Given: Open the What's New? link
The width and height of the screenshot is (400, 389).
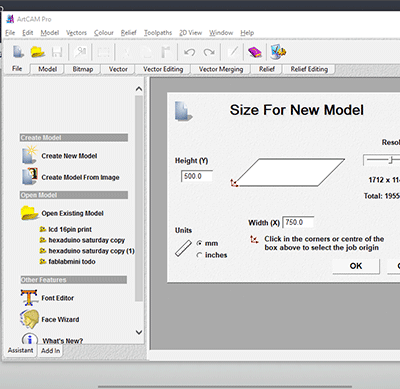Looking at the screenshot, I should point(63,341).
